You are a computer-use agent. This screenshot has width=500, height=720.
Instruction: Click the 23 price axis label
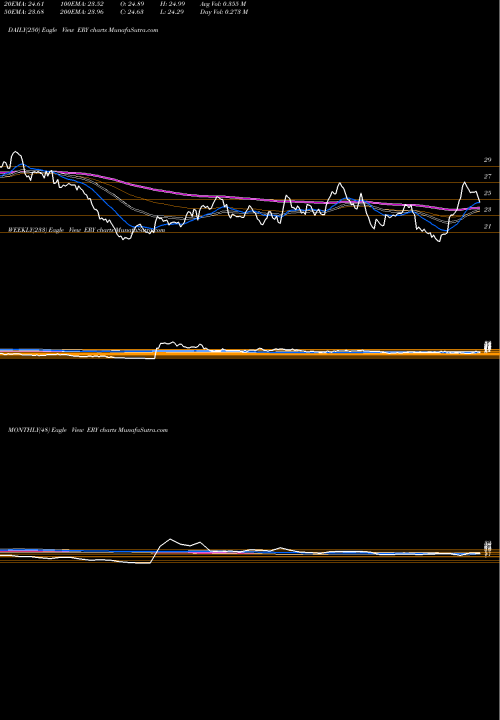coord(487,209)
